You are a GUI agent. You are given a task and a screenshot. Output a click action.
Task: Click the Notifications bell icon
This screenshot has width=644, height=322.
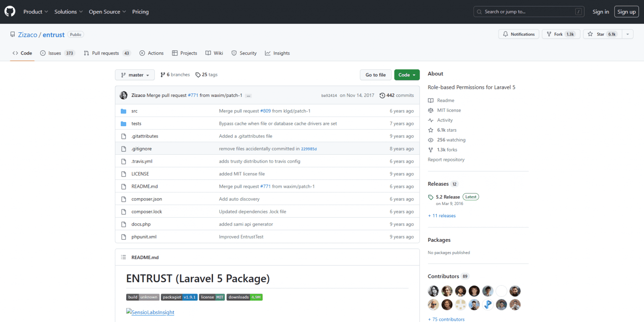505,34
